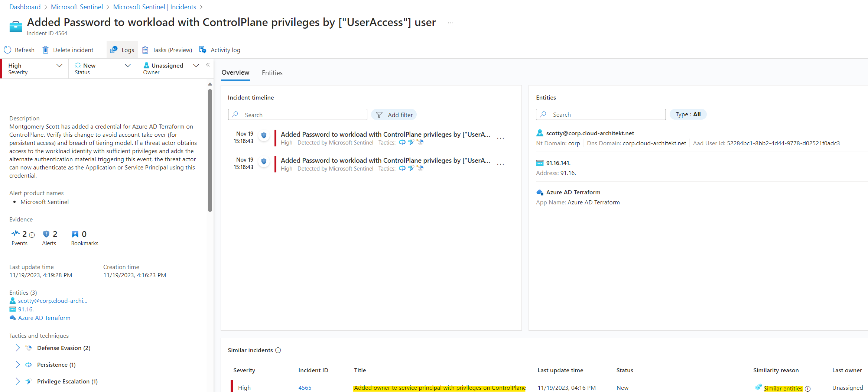Sort similar incidents by Title column
Viewport: 868px width, 392px height.
pos(360,370)
